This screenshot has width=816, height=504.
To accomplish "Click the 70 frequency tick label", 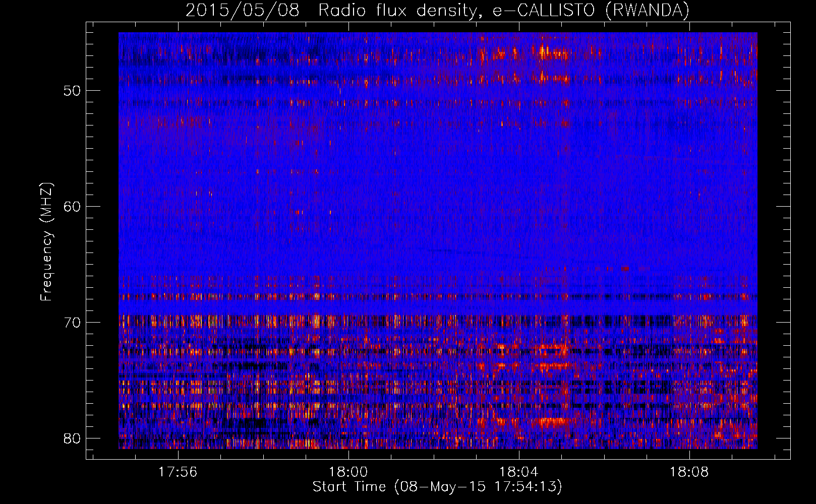I will (73, 323).
